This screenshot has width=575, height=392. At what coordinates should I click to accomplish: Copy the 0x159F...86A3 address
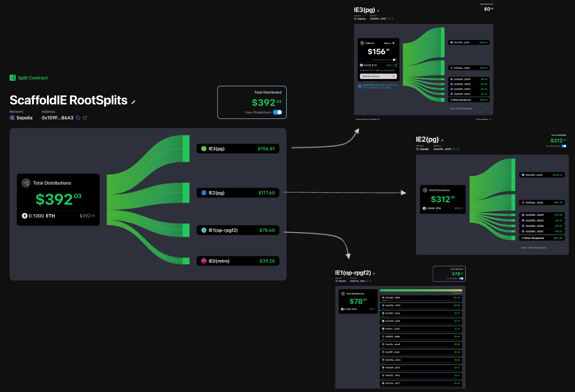78,118
